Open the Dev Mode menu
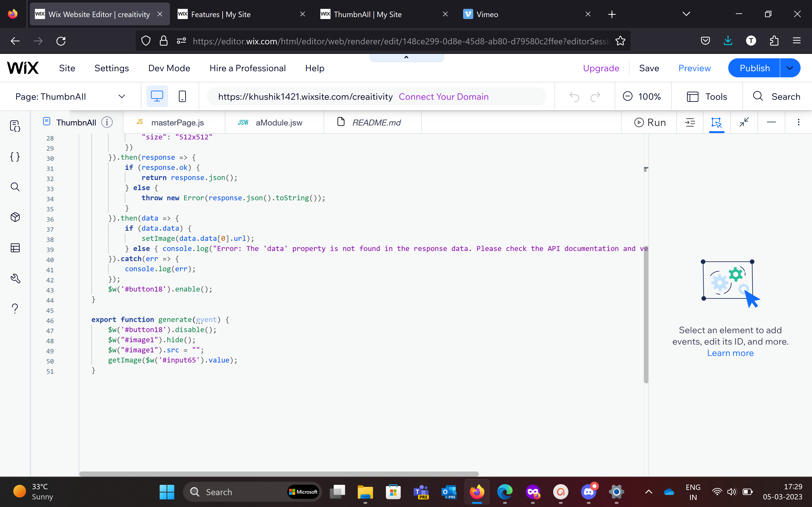This screenshot has height=507, width=812. [x=169, y=68]
